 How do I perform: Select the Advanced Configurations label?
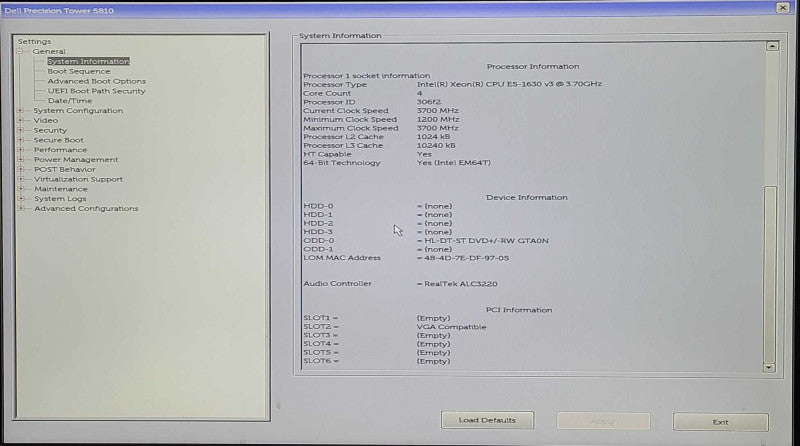coord(86,208)
